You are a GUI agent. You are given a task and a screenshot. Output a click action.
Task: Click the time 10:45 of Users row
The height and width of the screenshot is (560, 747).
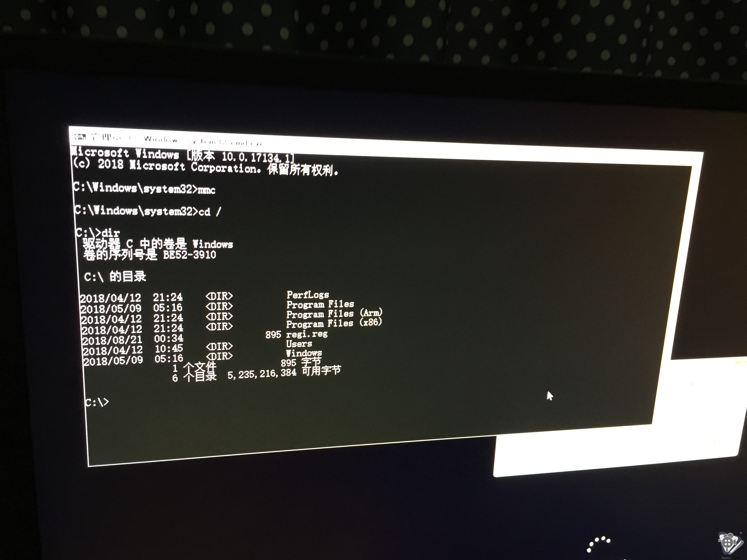[x=169, y=348]
